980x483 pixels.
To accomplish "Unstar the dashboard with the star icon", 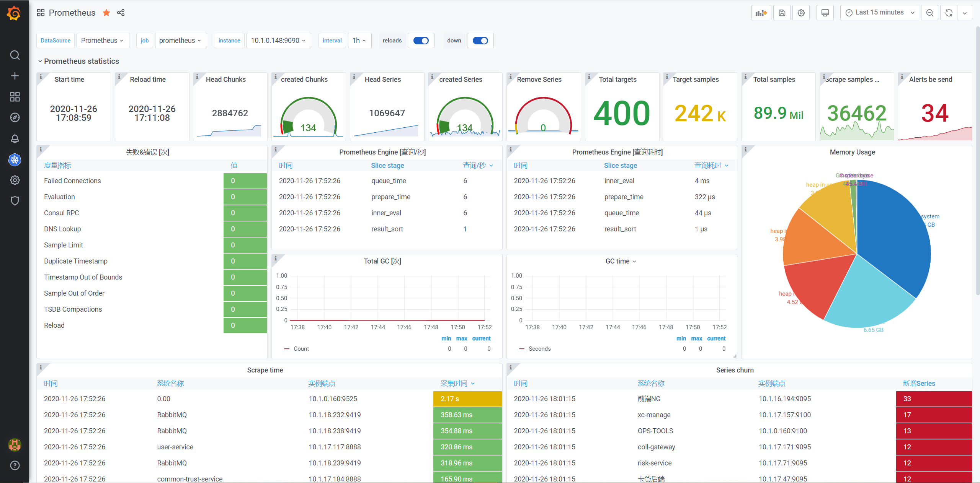I will [106, 13].
